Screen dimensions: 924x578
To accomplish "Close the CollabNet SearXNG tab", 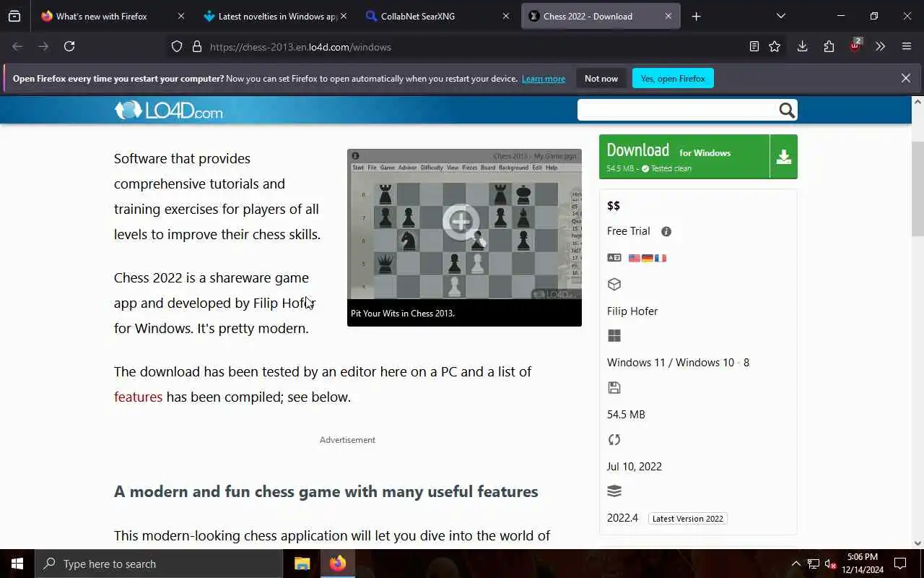I will tap(505, 16).
